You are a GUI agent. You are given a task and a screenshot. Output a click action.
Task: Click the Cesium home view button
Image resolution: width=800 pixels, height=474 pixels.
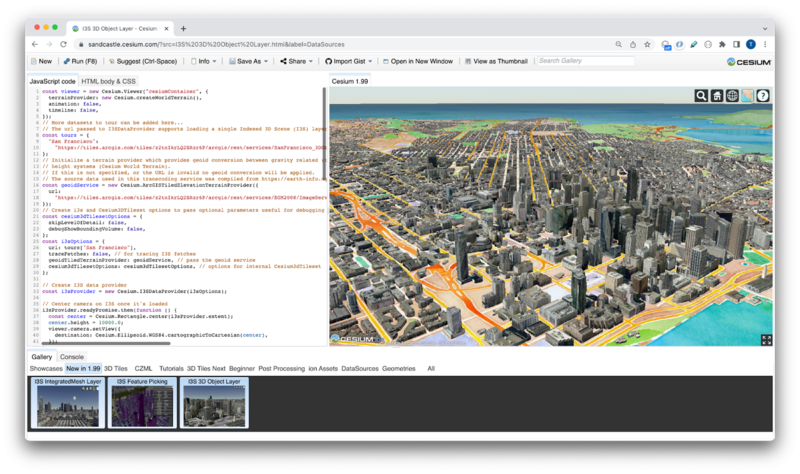pos(717,96)
